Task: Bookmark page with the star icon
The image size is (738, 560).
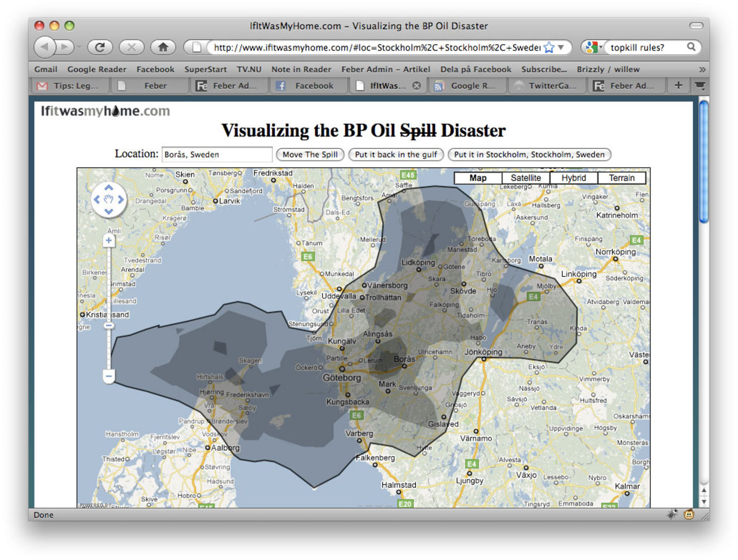Action: tap(549, 47)
